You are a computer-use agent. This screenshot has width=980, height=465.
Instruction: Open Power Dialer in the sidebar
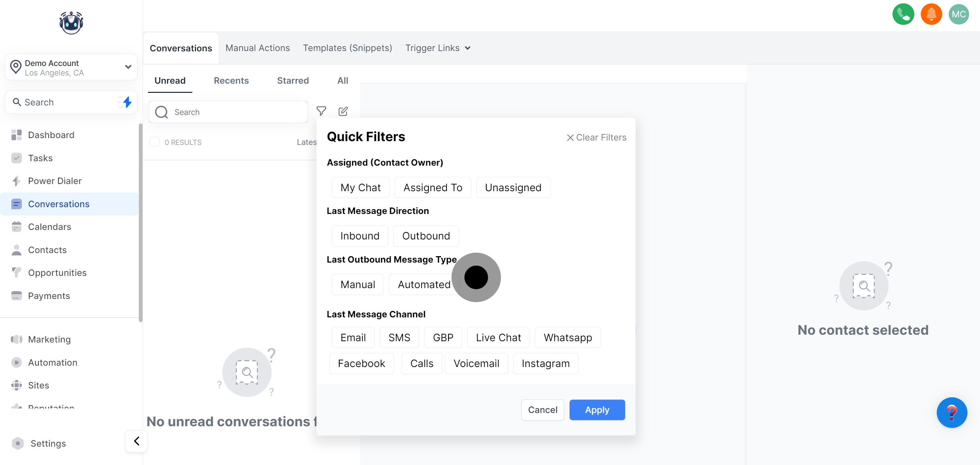54,181
